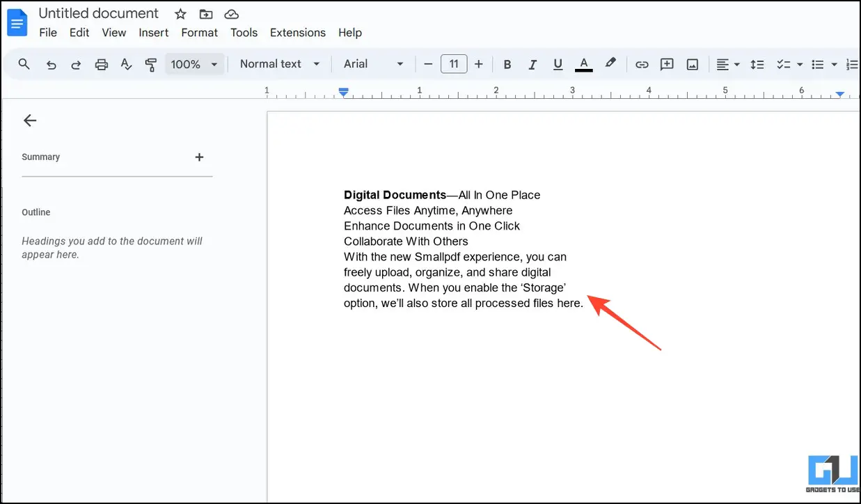861x504 pixels.
Task: Increase font size with plus button
Action: 479,64
